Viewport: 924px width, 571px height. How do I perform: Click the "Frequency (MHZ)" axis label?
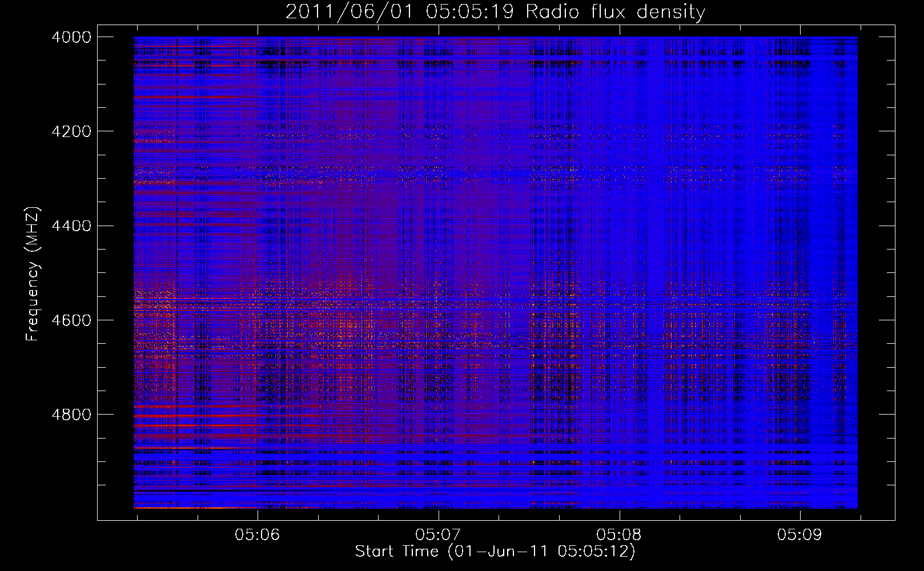point(33,274)
